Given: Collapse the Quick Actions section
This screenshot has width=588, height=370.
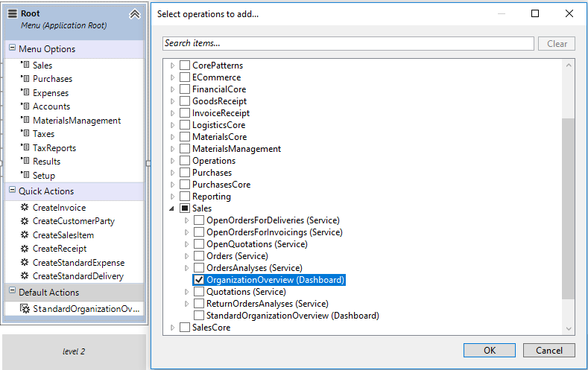Looking at the screenshot, I should point(13,190).
